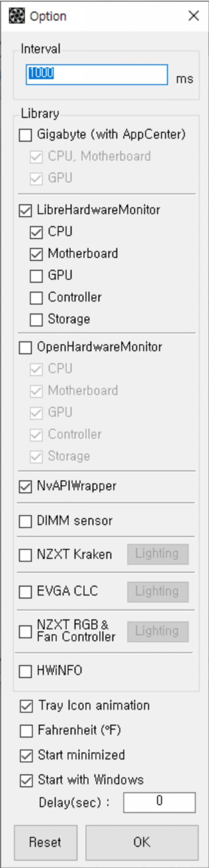
Task: Enable the HWiNFO library checkbox
Action: 26,671
